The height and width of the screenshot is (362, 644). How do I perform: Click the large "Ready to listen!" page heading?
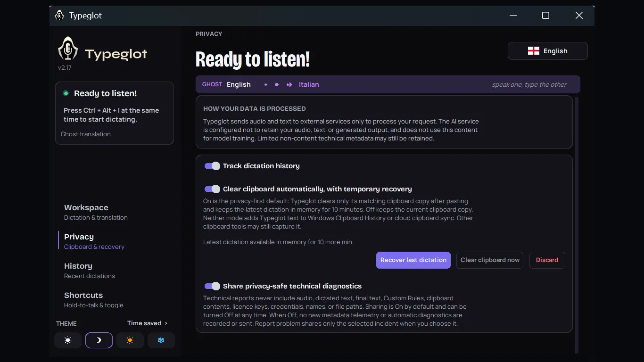[x=253, y=59]
